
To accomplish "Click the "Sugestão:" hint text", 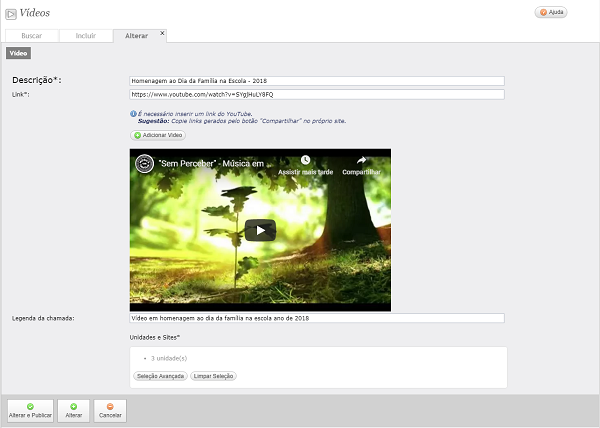I will (153, 121).
